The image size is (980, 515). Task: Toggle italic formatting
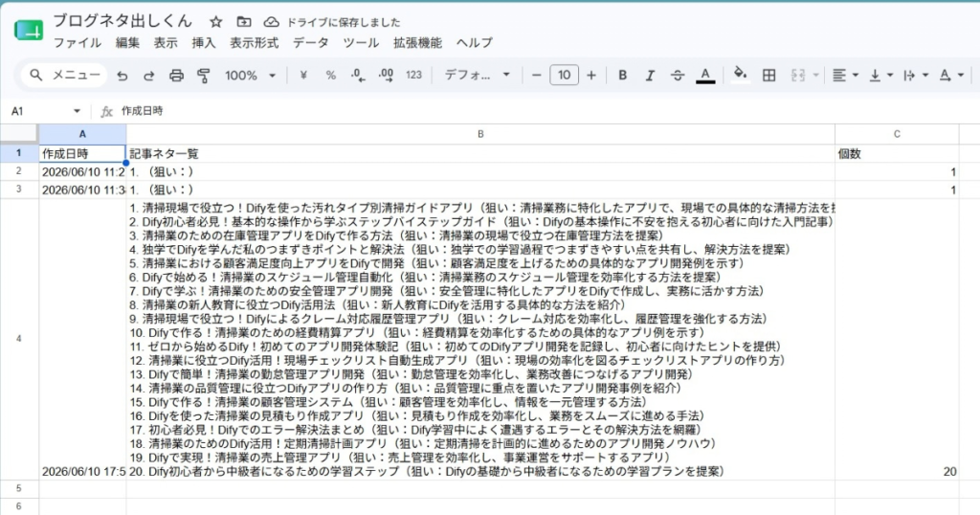pos(650,75)
